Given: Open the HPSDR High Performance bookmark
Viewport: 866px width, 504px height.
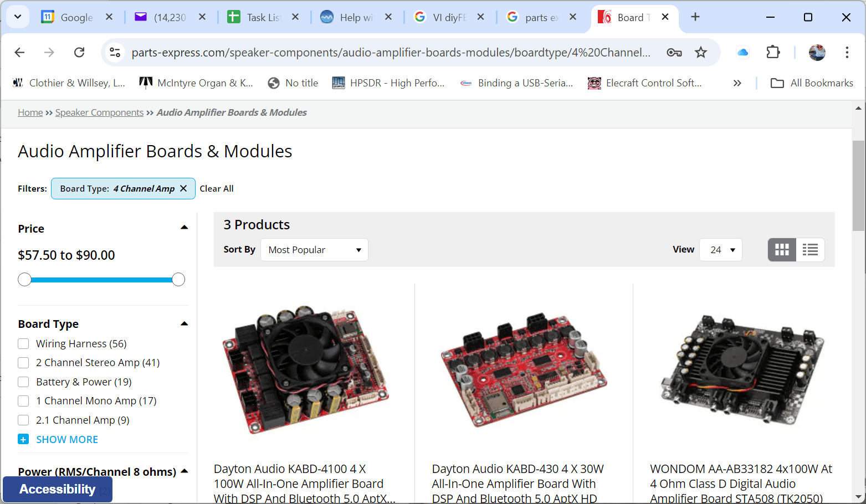Looking at the screenshot, I should click(x=388, y=83).
